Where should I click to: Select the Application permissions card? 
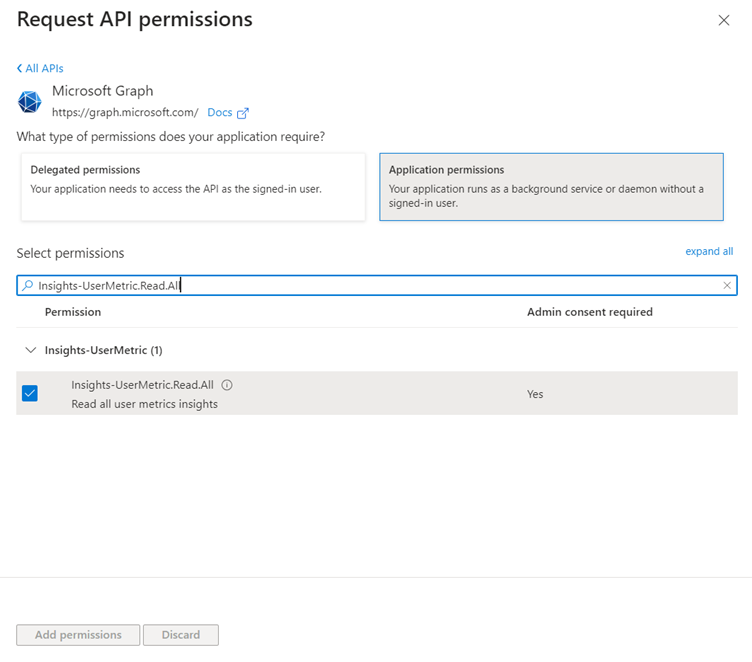click(551, 187)
